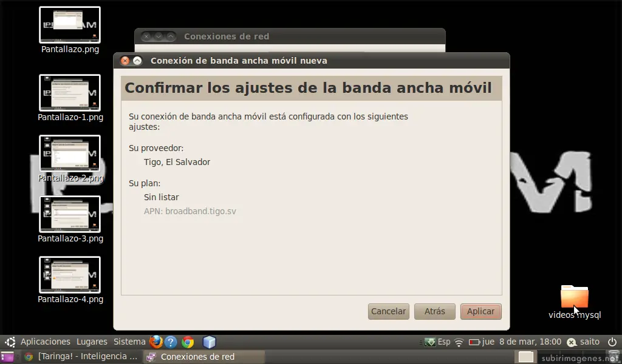Switch to Taringa Chrome taskbar window

(x=81, y=357)
